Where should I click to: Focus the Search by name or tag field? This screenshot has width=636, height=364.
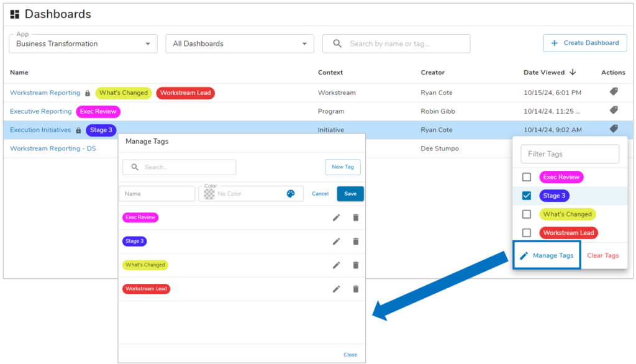point(396,43)
